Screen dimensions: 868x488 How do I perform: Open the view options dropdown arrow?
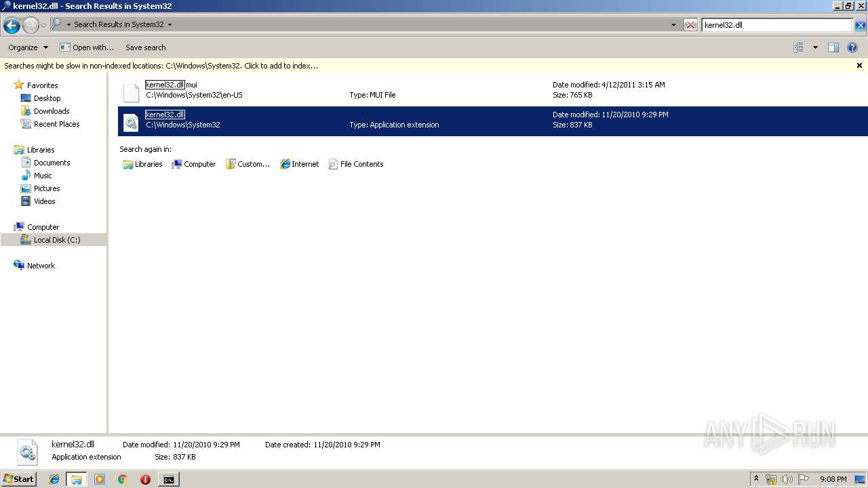pos(814,47)
